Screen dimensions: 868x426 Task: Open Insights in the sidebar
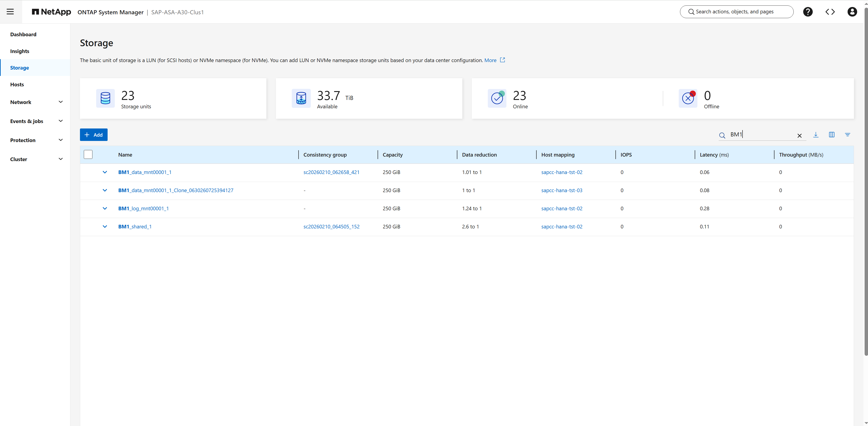tap(19, 51)
